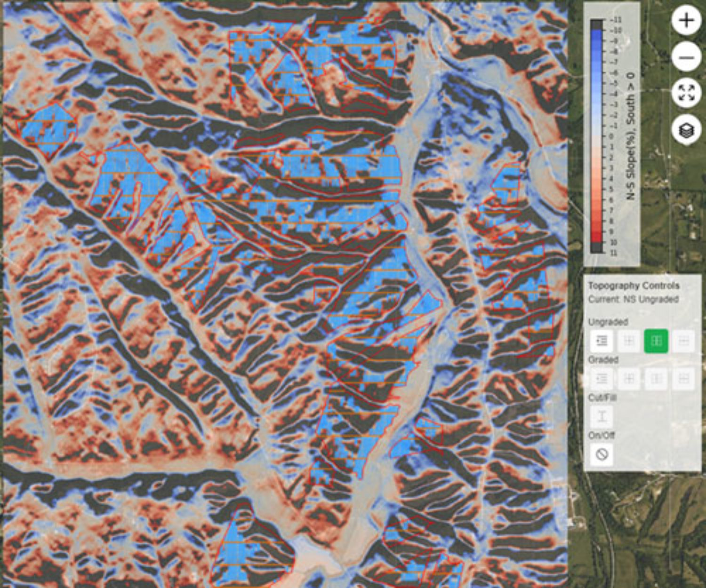Image resolution: width=706 pixels, height=588 pixels.
Task: Zoom out with the minus button
Action: (687, 57)
